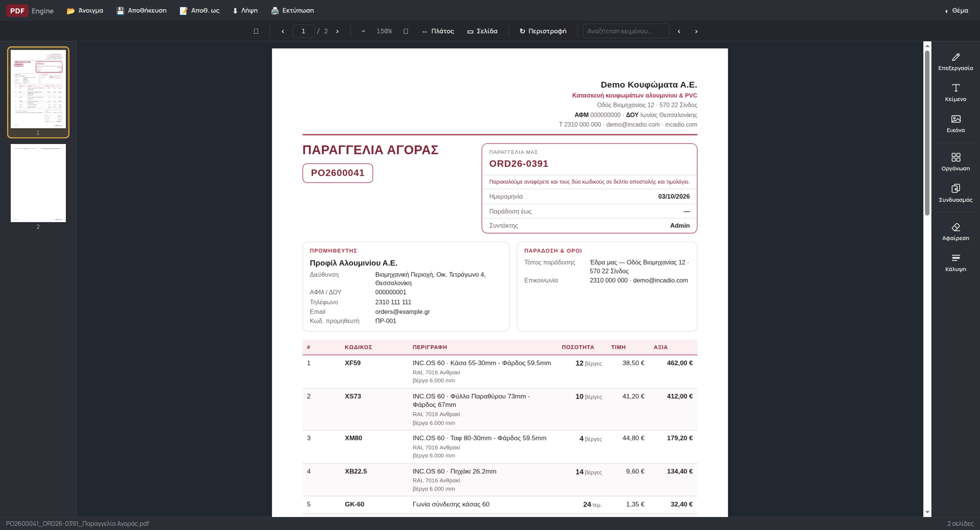Viewport: 980px width, 530px height.
Task: Print document with Εκτύπωση
Action: pyautogui.click(x=293, y=10)
